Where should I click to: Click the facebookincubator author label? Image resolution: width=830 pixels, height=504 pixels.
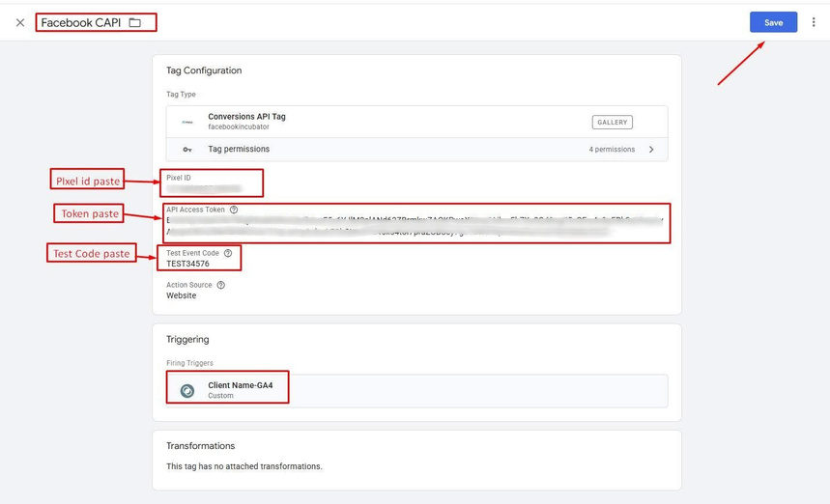(239, 126)
